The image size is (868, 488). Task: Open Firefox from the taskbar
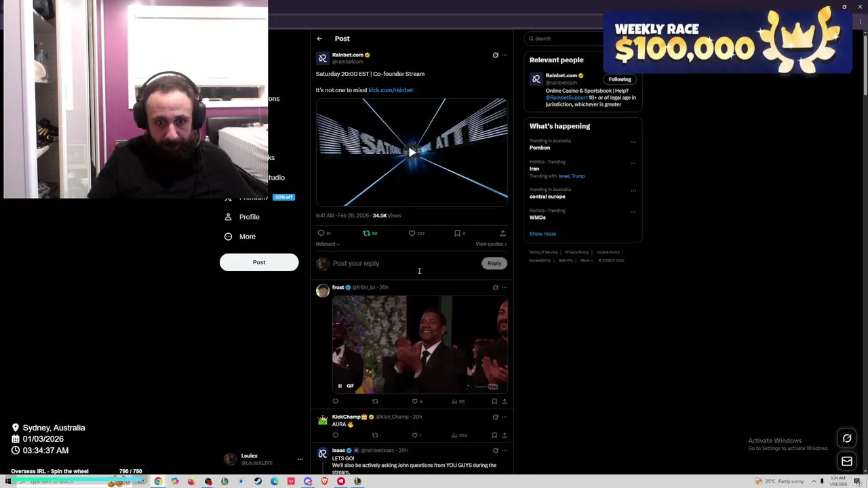191,481
